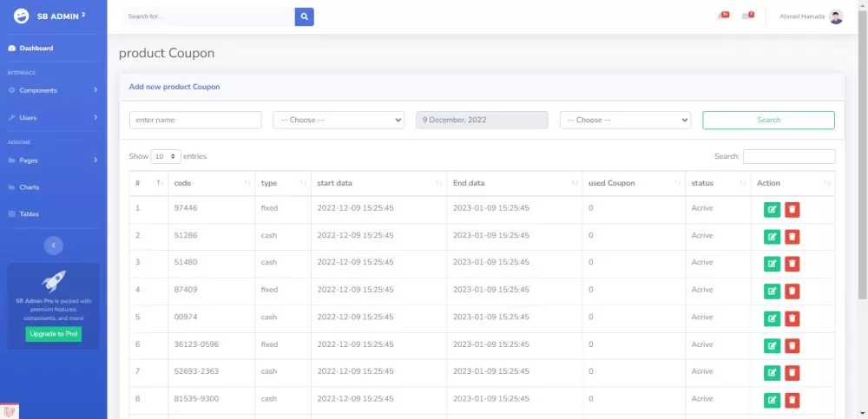Delete coupon with code 81535-9300
Image resolution: width=868 pixels, height=419 pixels.
[792, 400]
